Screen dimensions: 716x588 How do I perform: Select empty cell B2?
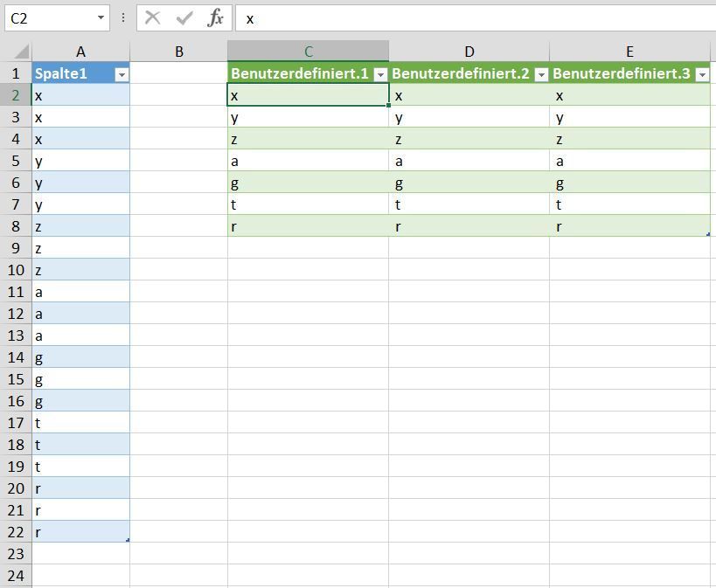[178, 95]
